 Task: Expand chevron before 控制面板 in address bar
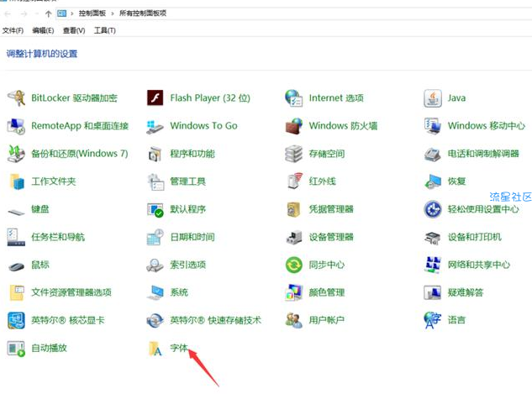(x=72, y=13)
